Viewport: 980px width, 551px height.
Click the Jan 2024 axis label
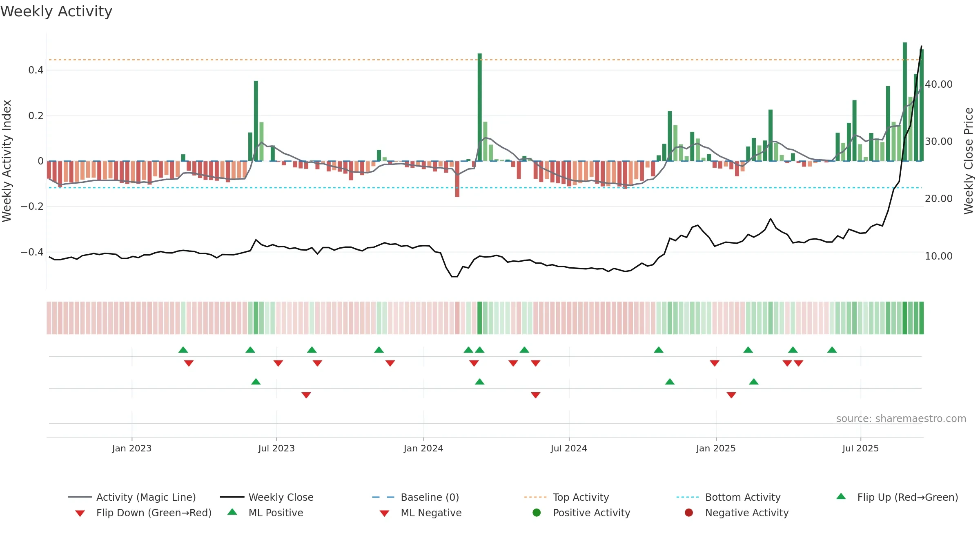423,448
